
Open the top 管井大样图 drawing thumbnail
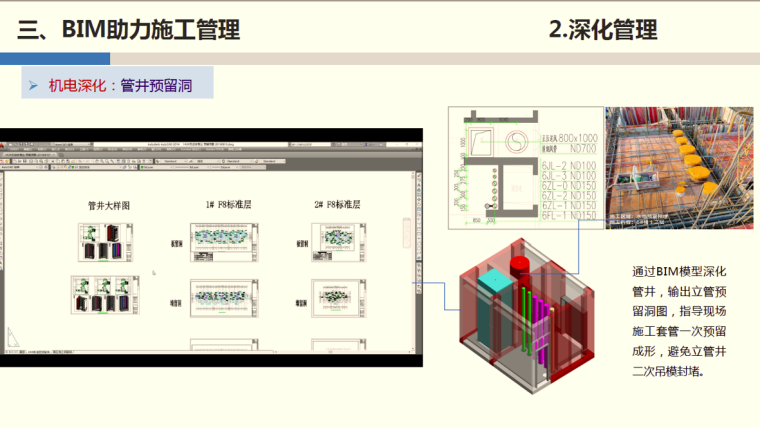click(106, 242)
